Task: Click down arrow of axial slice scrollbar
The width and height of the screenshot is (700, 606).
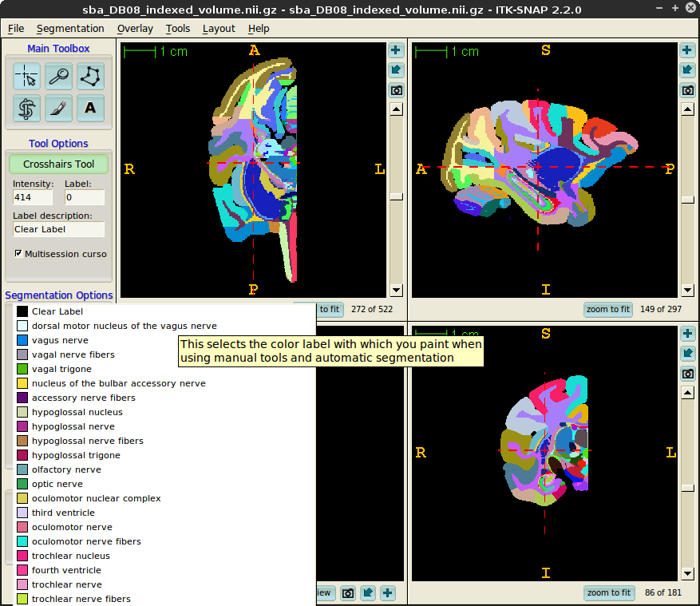Action: tap(396, 290)
